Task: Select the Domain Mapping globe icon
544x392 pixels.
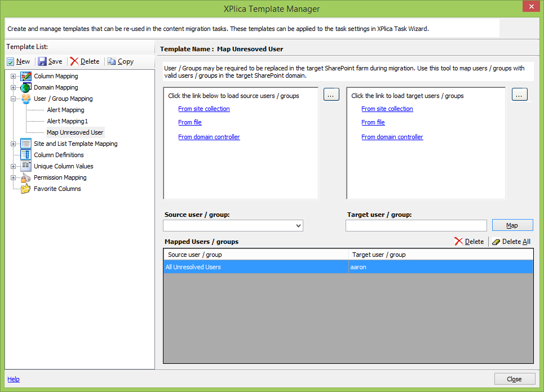Action: (26, 87)
